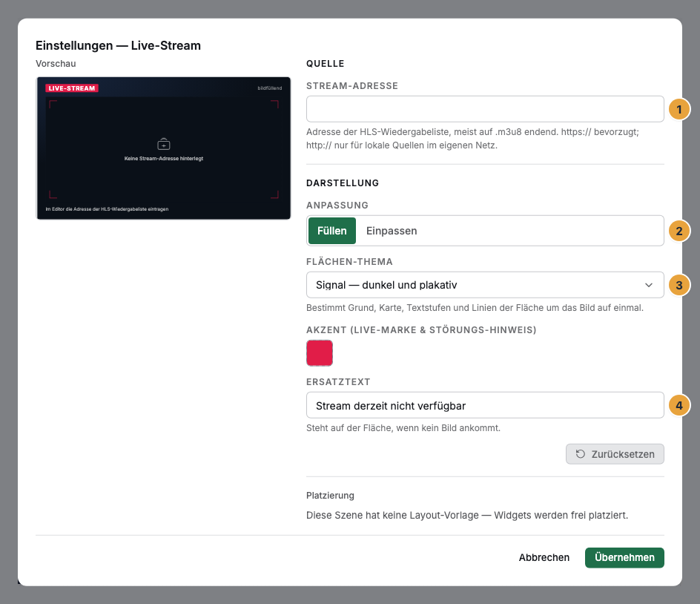700x604 pixels.
Task: Click the 'Im Editor die Adresse' preview caption
Action: [107, 209]
